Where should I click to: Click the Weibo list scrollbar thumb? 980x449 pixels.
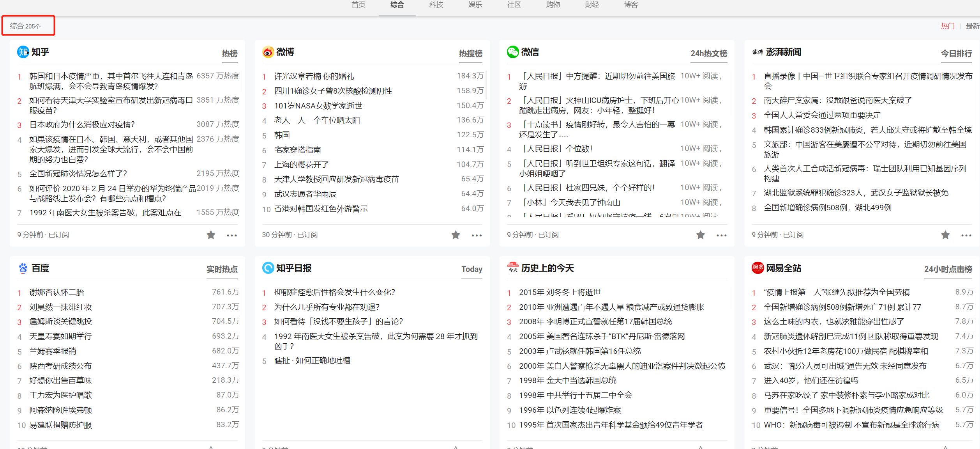tap(486, 85)
